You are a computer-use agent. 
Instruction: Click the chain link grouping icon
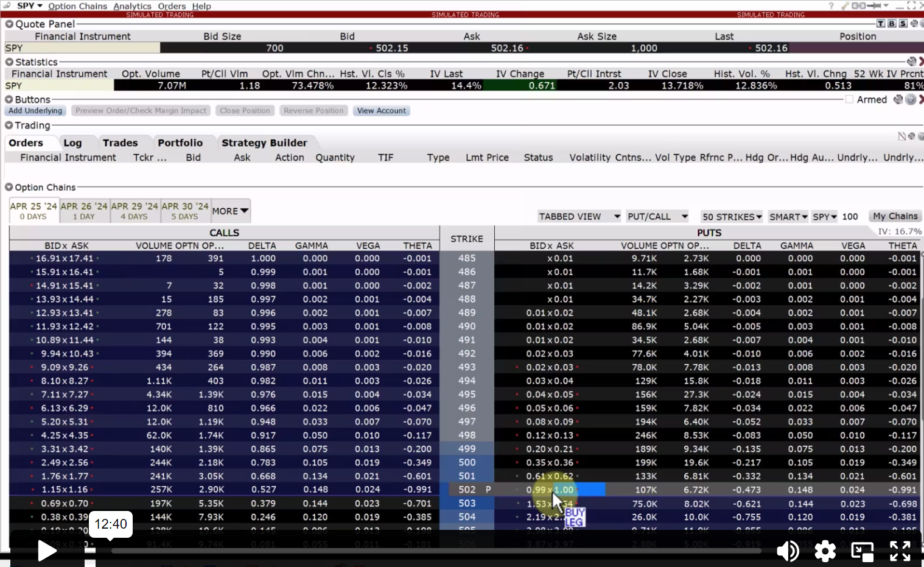pos(859,5)
